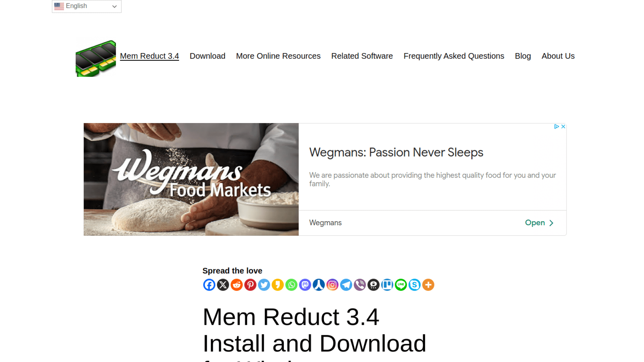Click the Instagram share icon
The width and height of the screenshot is (644, 362).
[332, 285]
